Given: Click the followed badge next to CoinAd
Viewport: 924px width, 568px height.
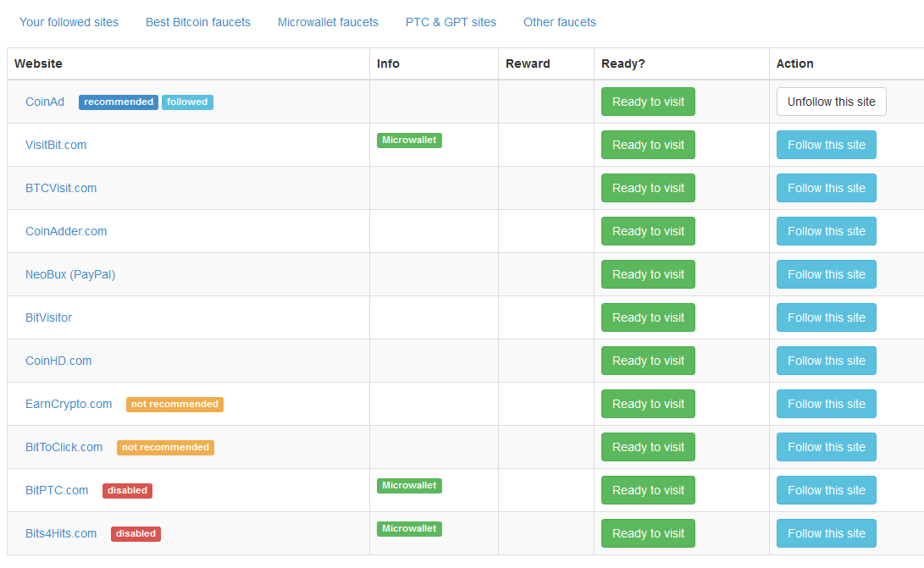Looking at the screenshot, I should [x=187, y=102].
